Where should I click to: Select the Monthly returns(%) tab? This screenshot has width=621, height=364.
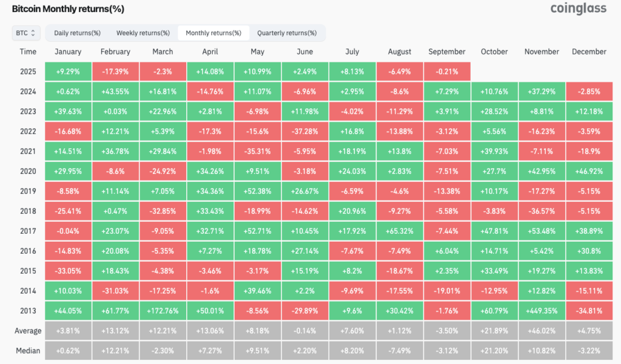(212, 33)
